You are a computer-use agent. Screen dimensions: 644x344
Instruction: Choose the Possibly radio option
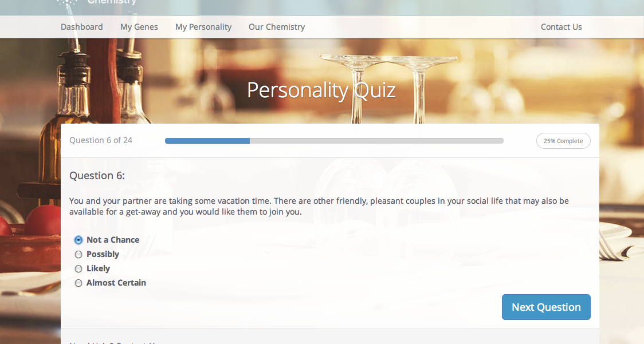pos(78,254)
